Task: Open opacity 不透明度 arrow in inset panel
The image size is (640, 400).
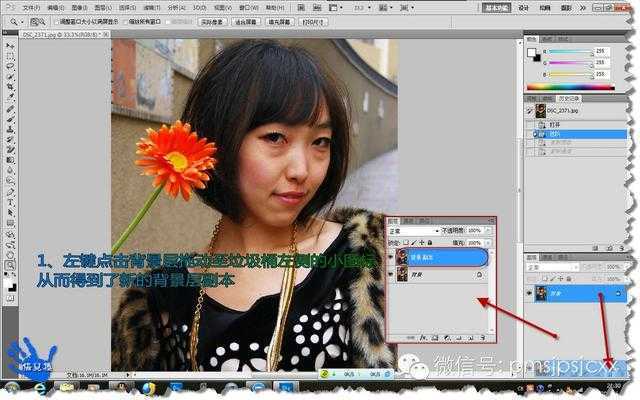Action: point(488,231)
